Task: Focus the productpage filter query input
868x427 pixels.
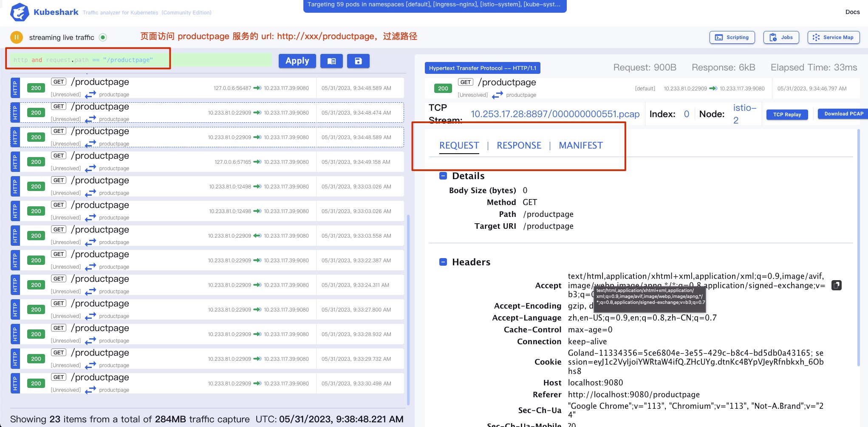Action: pyautogui.click(x=140, y=60)
